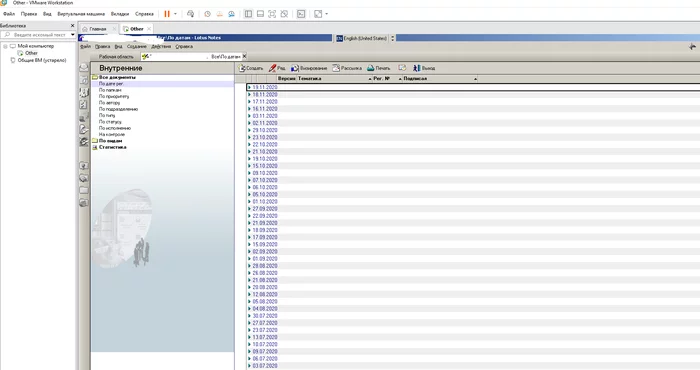
Task: Expand the 07.10.2020 date category
Action: [x=249, y=180]
